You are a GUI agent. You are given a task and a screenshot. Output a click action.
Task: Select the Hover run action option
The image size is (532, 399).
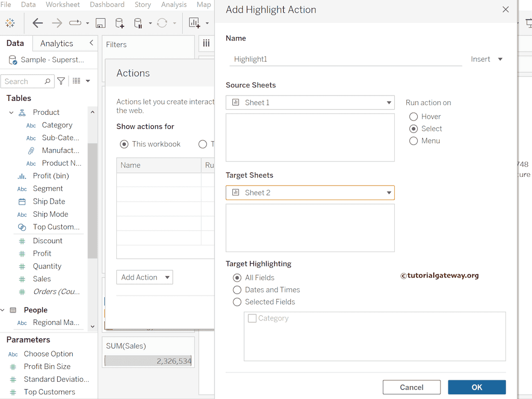413,117
